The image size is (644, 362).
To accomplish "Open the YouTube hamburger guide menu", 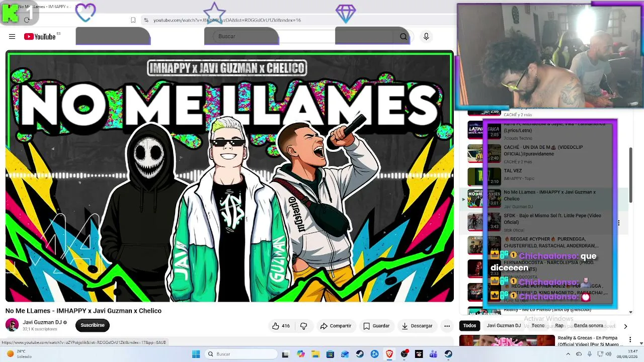I will point(12,36).
